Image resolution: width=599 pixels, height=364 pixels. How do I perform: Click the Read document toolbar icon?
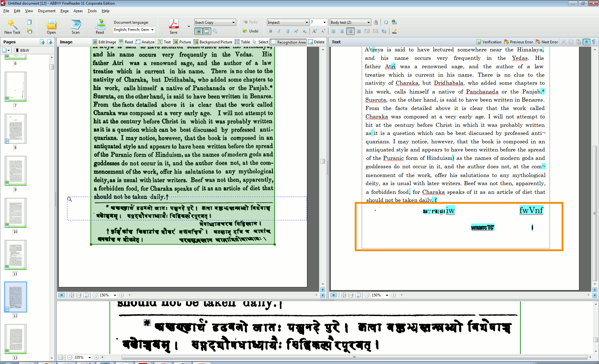100,26
